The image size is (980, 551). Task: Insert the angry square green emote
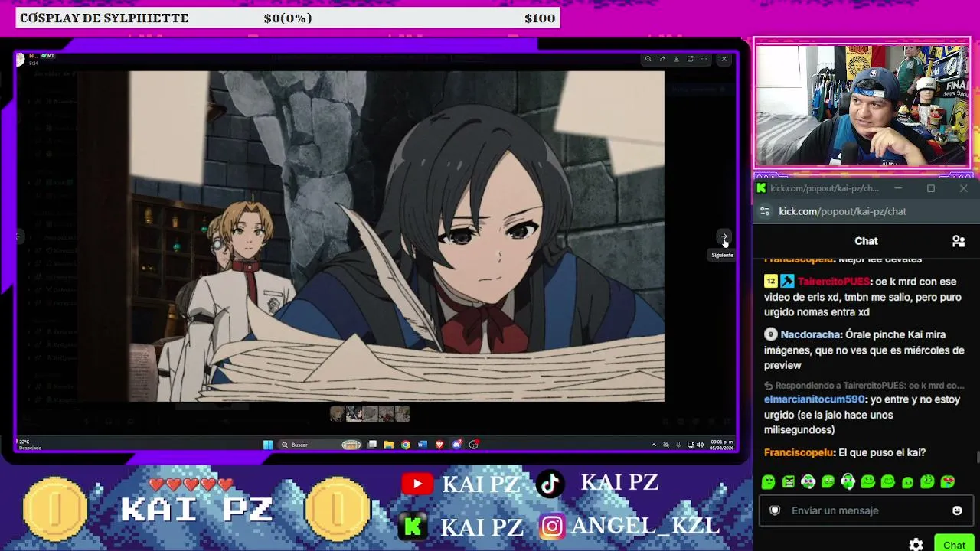(x=789, y=482)
